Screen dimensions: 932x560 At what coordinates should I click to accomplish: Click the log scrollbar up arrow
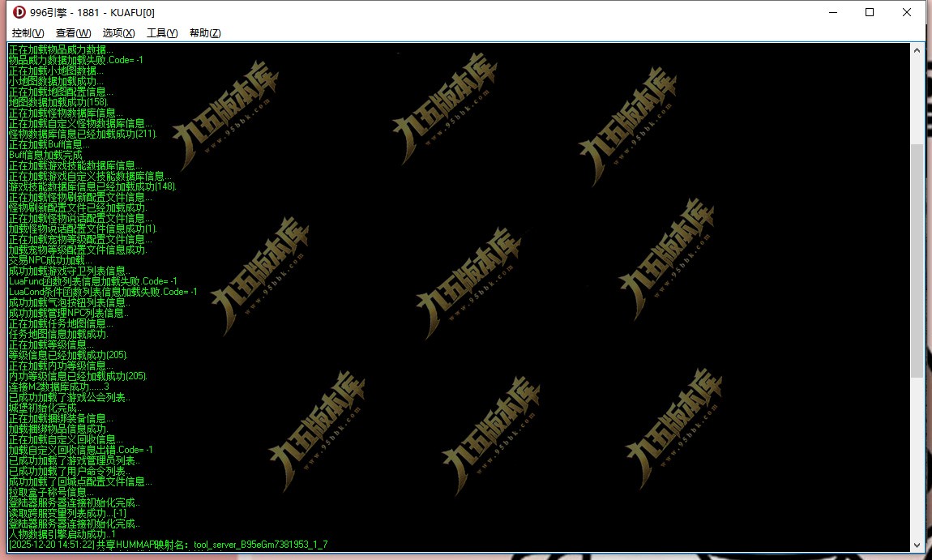tap(917, 50)
